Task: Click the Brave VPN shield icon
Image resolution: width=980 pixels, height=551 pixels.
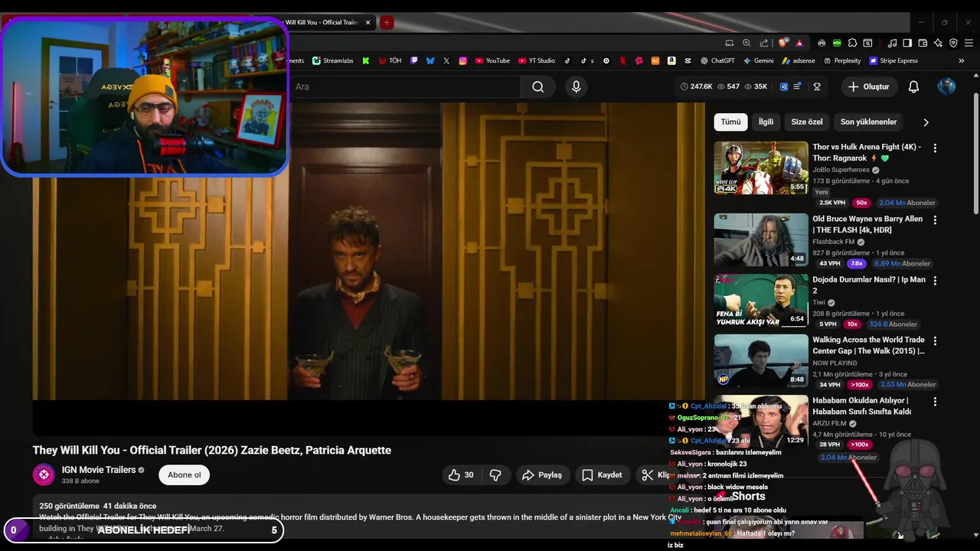Action: coord(953,43)
